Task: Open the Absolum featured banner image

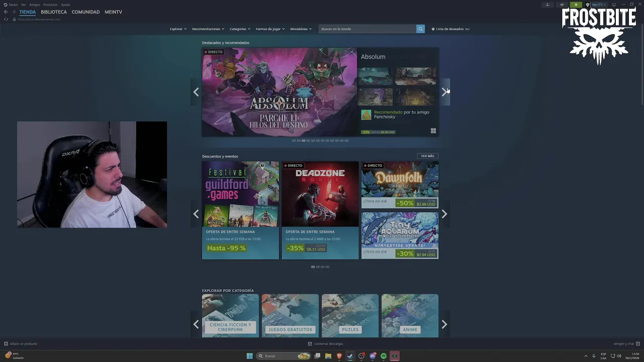Action: click(279, 92)
